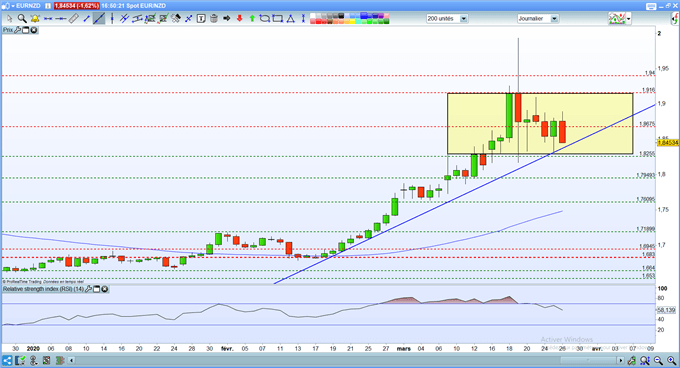
Task: Select the cursor pointer tool
Action: coord(10,19)
